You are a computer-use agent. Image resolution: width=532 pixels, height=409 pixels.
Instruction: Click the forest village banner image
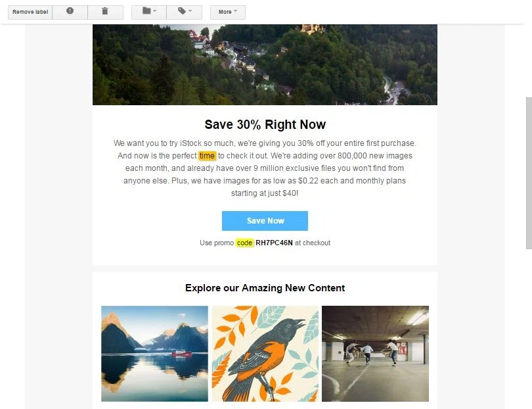(265, 64)
